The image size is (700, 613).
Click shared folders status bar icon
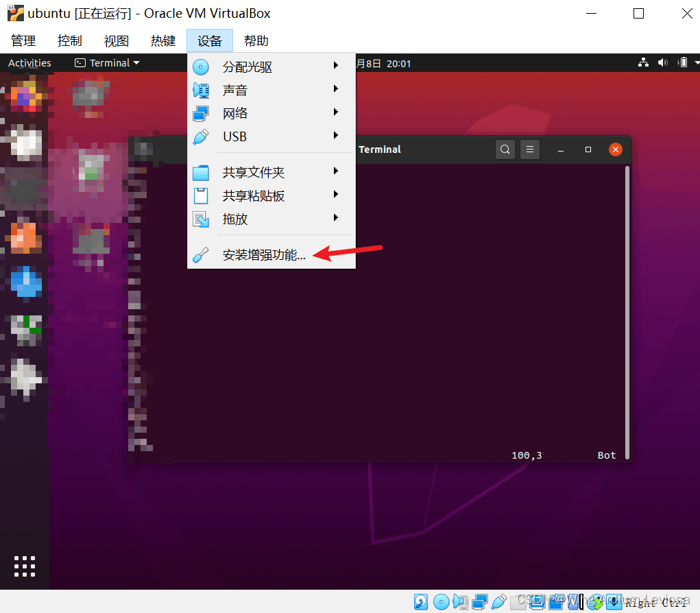pyautogui.click(x=518, y=602)
